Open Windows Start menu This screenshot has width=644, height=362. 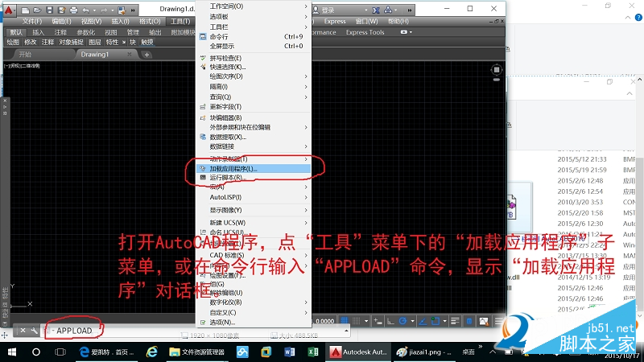pyautogui.click(x=12, y=352)
